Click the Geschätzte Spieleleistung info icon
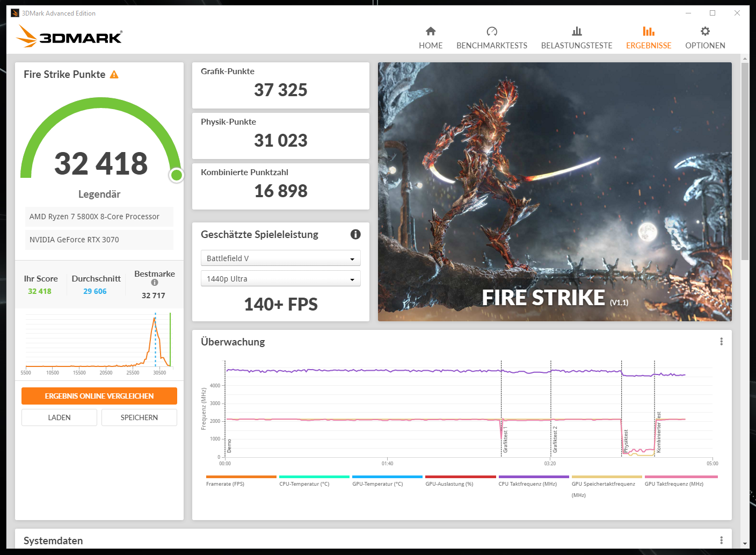 pyautogui.click(x=355, y=234)
